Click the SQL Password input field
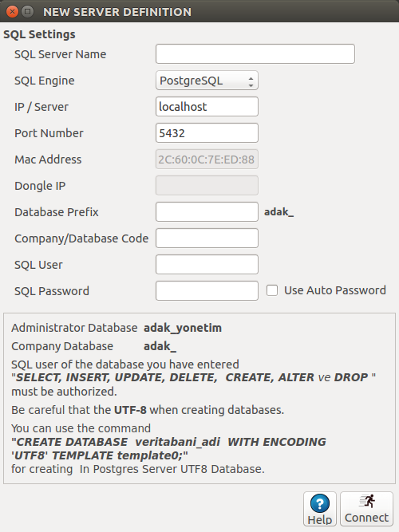399x532 pixels. [x=207, y=291]
